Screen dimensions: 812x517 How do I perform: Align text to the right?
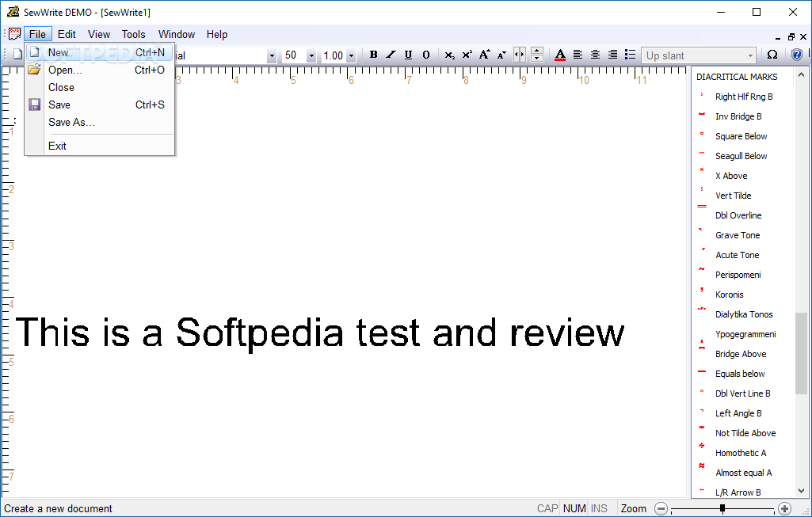tap(612, 55)
